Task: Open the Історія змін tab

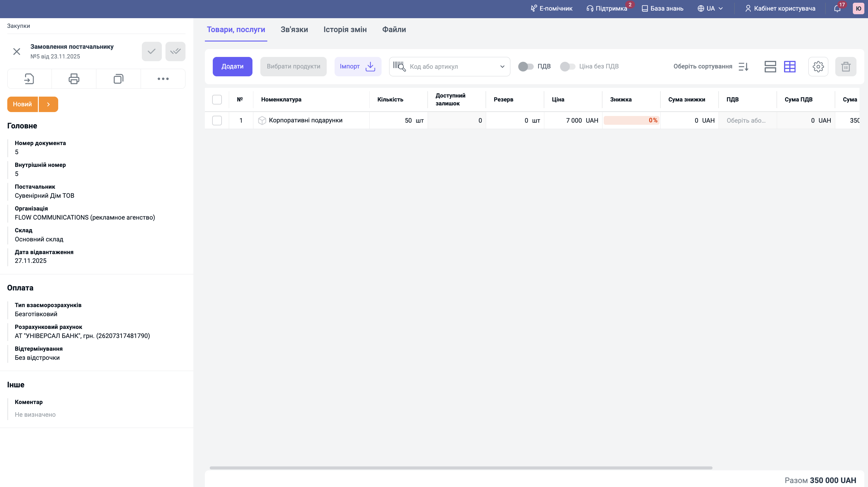Action: coord(345,30)
